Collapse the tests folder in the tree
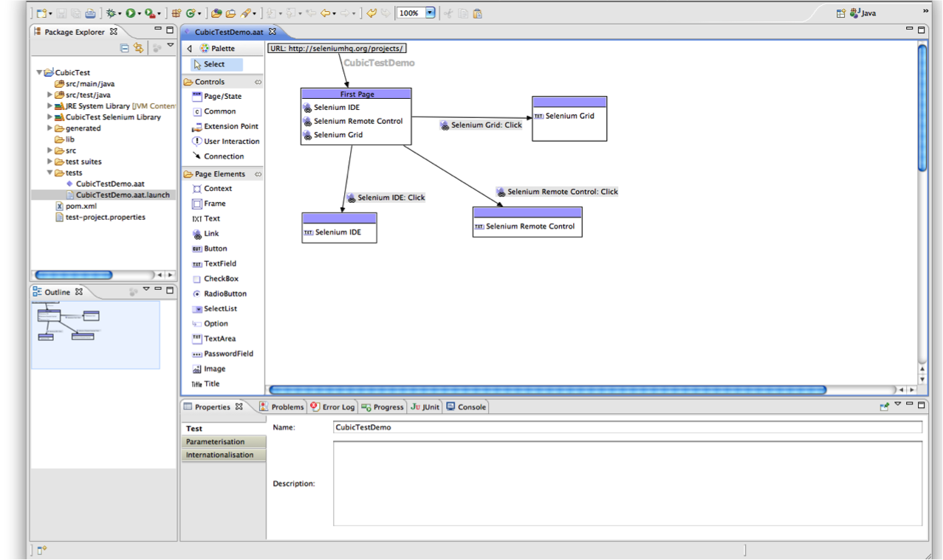Viewport: 943px width, 560px height. [x=50, y=173]
